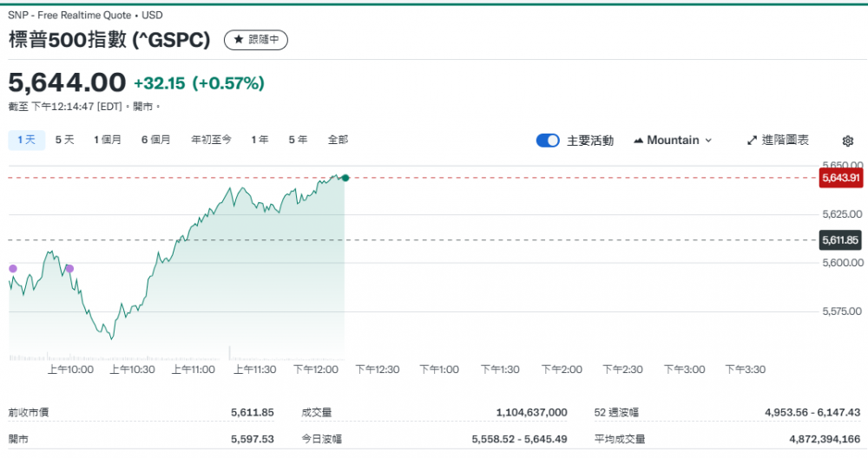Viewport: 868px width, 458px height.
Task: Click the first purple event marker
Action: [12, 269]
